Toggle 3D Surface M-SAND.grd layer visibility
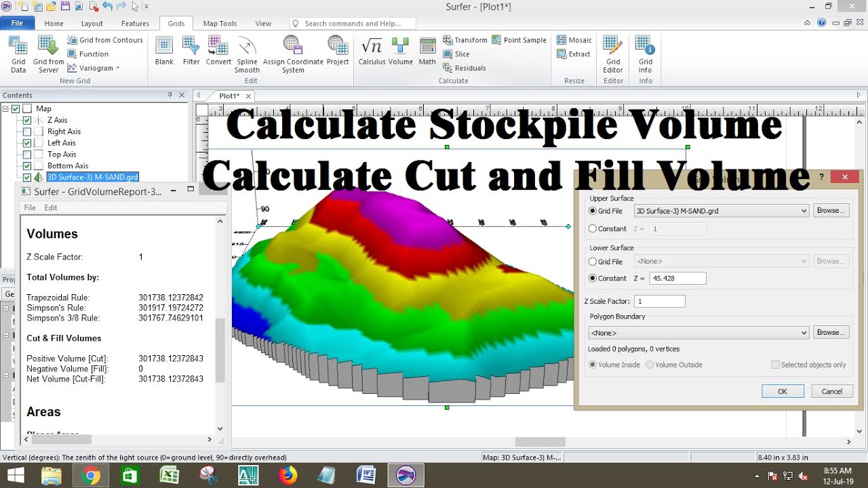This screenshot has height=488, width=868. point(27,178)
